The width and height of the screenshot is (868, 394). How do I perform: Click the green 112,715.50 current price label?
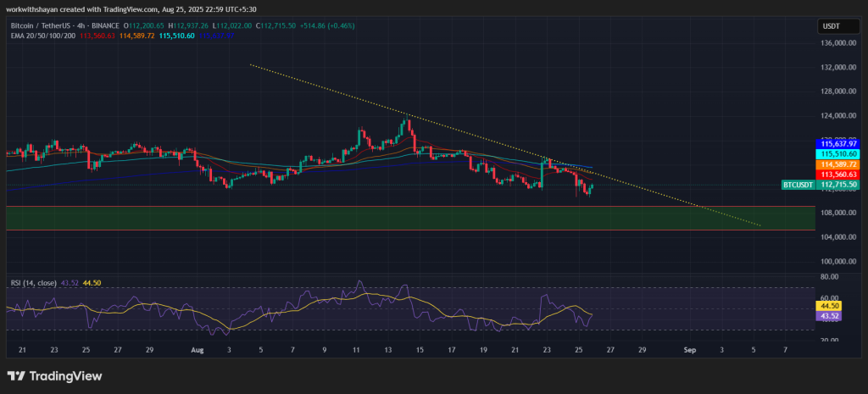tap(837, 184)
